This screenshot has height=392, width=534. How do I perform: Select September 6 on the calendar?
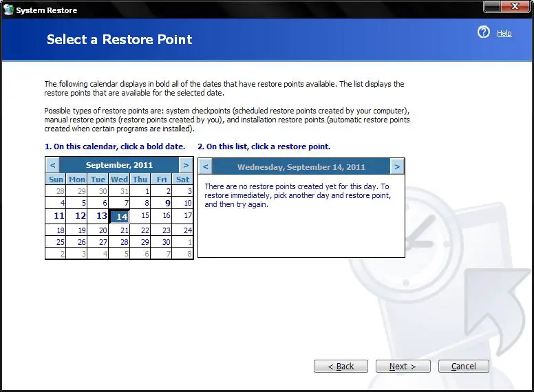pos(98,203)
